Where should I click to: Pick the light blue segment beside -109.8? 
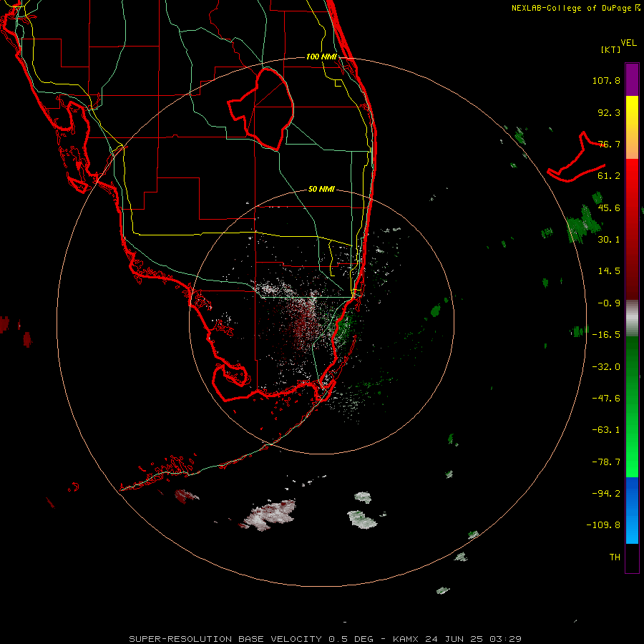(x=632, y=527)
